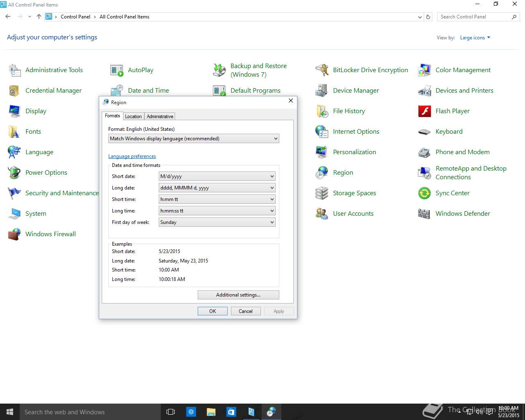Go back in Control Panel navigation
This screenshot has width=525, height=420.
point(8,17)
